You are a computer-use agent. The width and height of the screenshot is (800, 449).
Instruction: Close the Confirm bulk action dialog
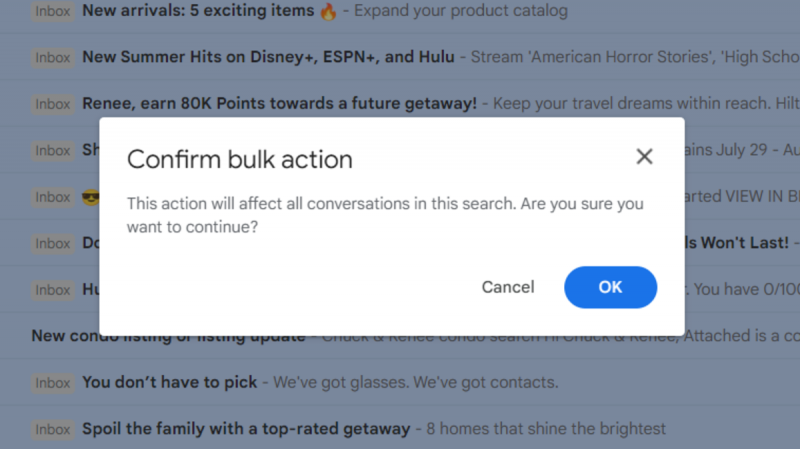coord(644,156)
